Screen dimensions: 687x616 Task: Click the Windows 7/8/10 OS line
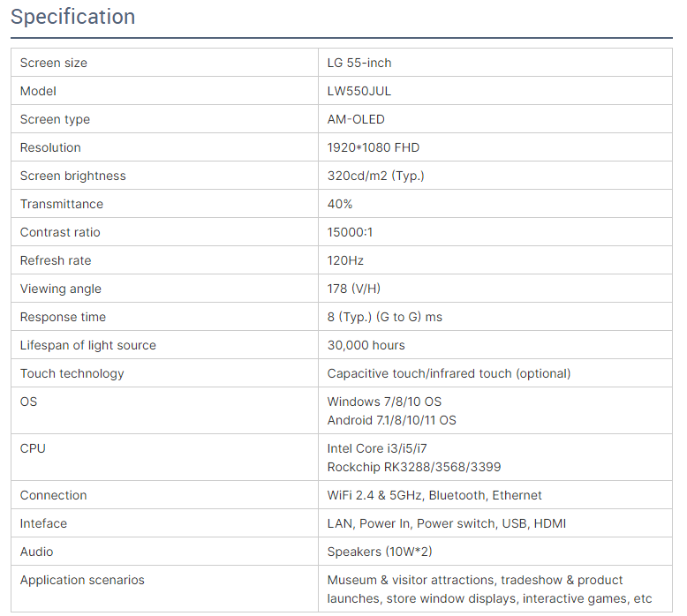point(384,402)
